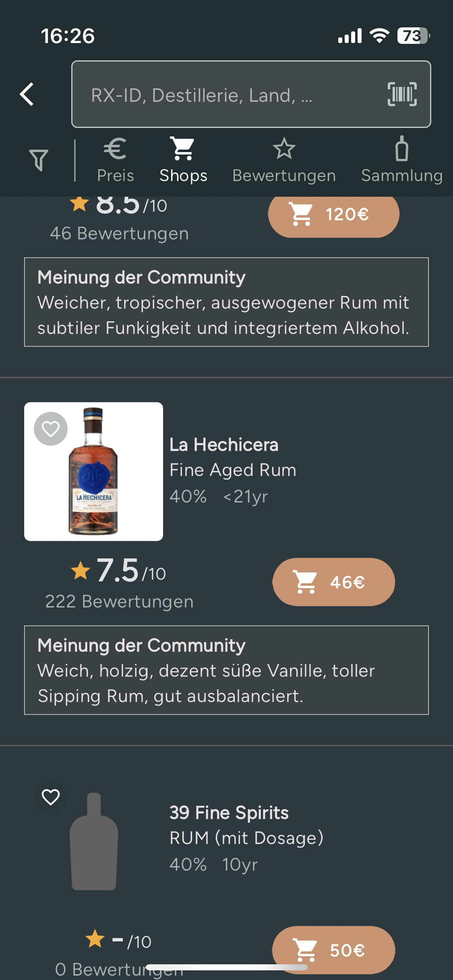The height and width of the screenshot is (980, 453).
Task: Open La Hechicera product title
Action: pos(224,445)
